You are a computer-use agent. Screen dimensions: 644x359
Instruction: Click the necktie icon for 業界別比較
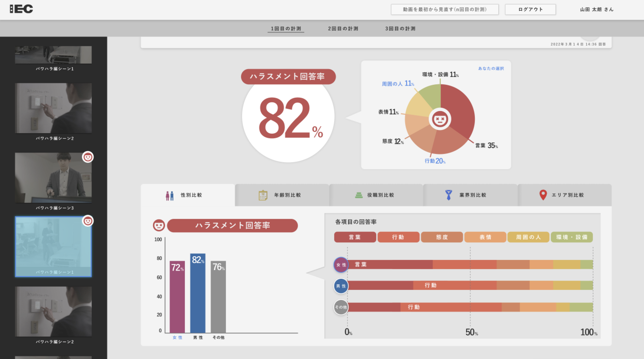point(449,195)
